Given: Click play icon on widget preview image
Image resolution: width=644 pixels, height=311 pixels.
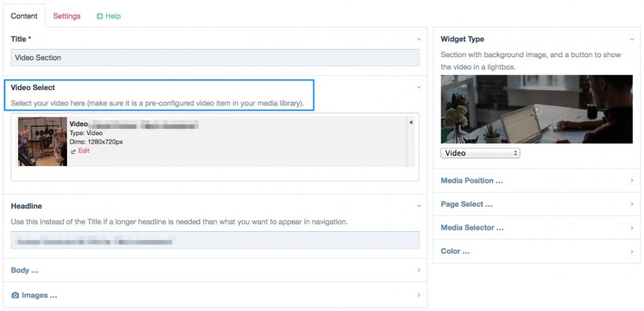Looking at the screenshot, I should [x=538, y=109].
